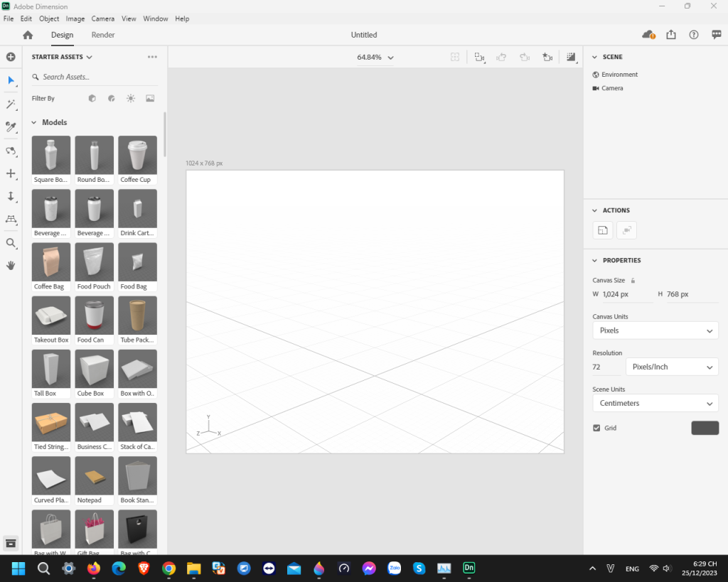Open Windows Start button in taskbar
The image size is (728, 582).
point(18,568)
